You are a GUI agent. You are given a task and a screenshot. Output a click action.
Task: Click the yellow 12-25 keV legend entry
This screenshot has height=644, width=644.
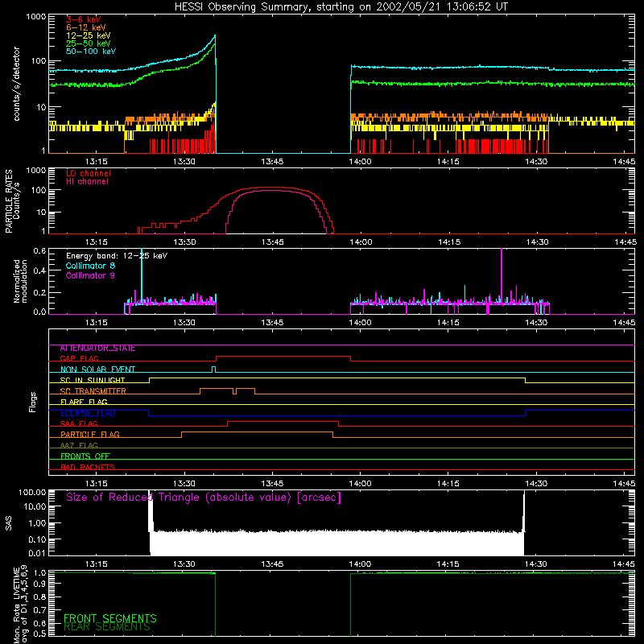point(89,35)
